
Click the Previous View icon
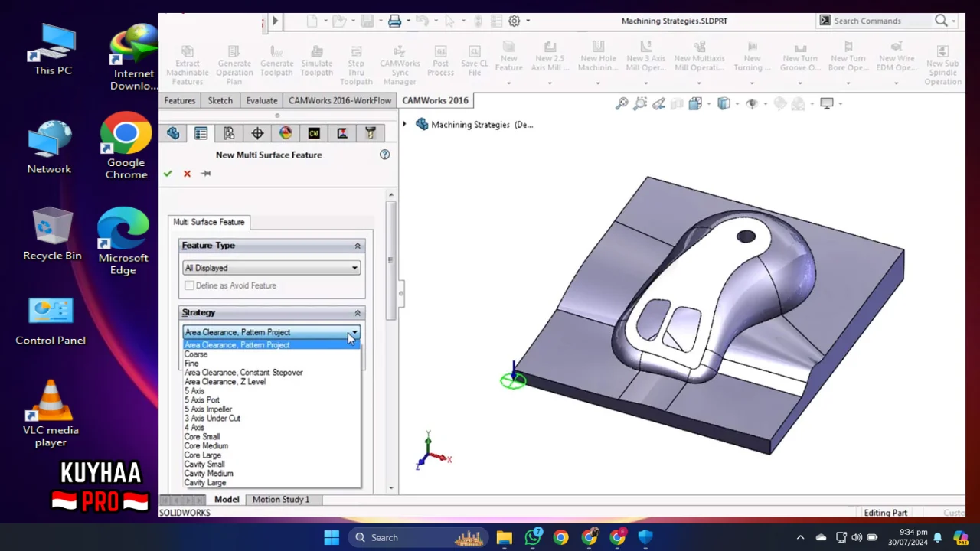(x=658, y=103)
